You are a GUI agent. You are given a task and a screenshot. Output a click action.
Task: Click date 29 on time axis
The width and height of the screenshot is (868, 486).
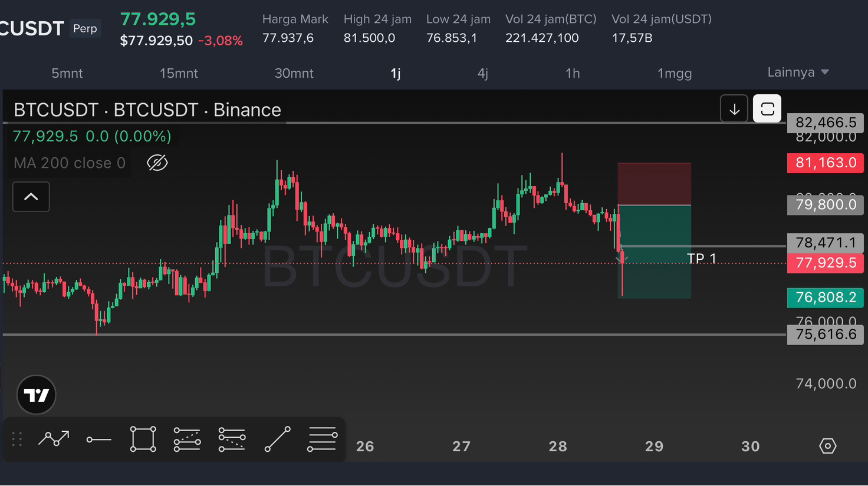pyautogui.click(x=655, y=447)
